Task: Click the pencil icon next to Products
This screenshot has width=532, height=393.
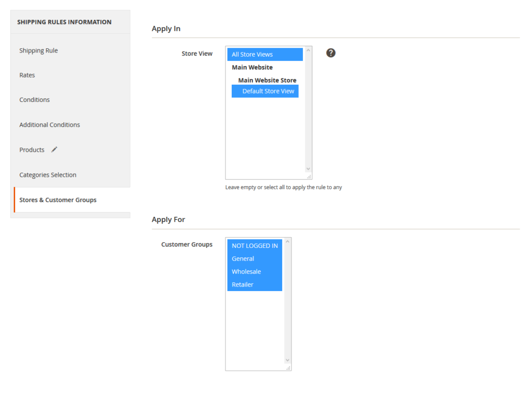Action: click(x=54, y=150)
